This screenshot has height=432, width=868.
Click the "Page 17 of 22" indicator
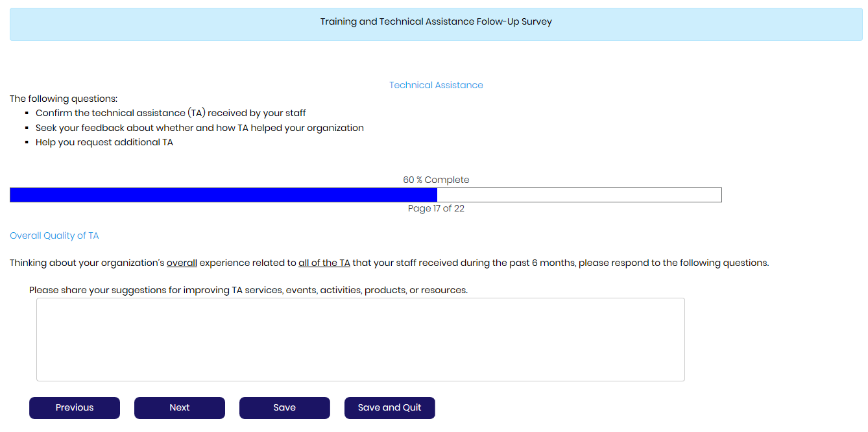(436, 208)
